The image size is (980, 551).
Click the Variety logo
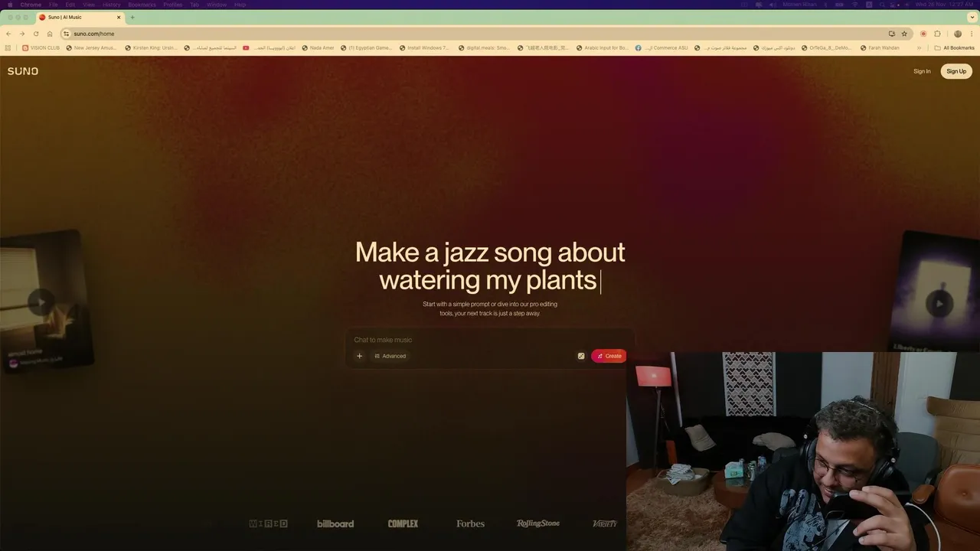[604, 523]
